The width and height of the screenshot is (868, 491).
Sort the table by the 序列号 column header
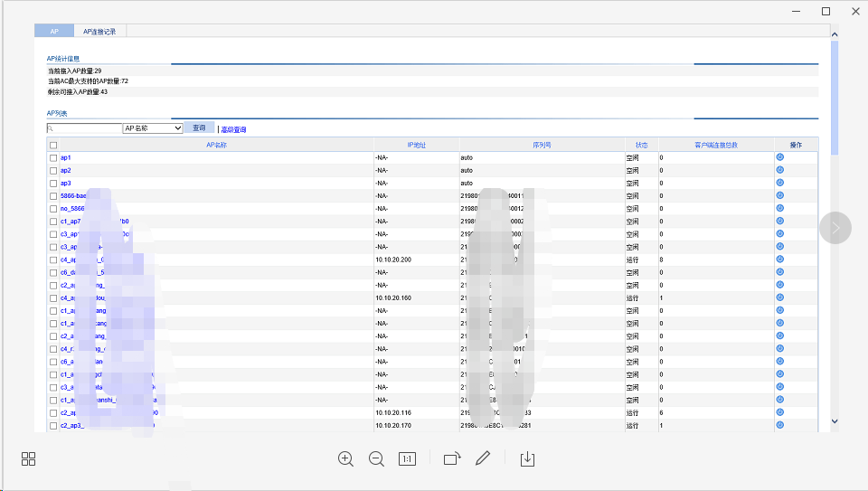click(542, 145)
